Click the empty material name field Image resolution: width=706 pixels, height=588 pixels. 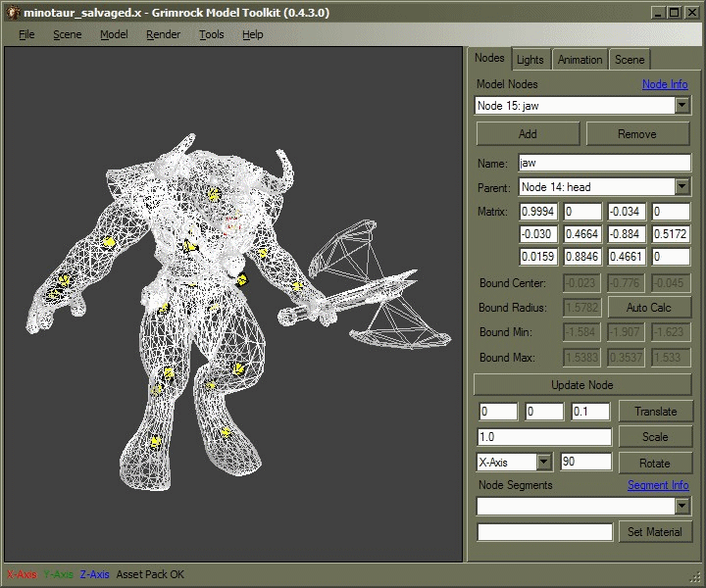click(x=544, y=532)
